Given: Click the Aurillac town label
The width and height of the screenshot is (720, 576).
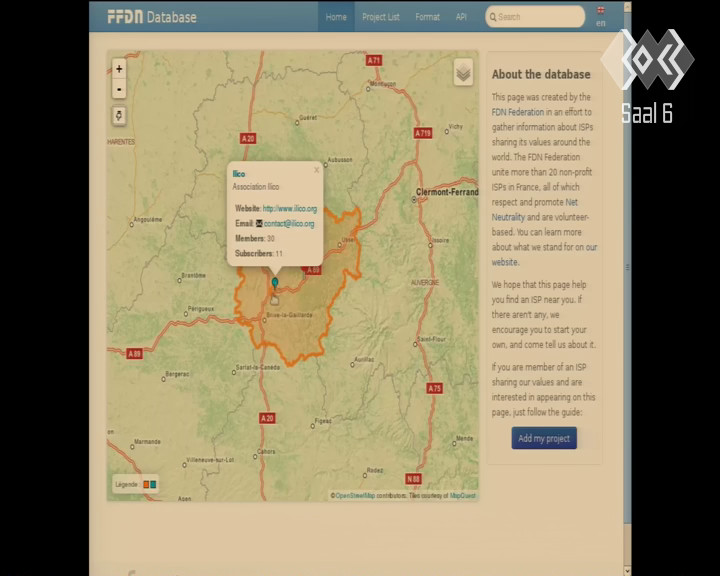Looking at the screenshot, I should coord(364,359).
